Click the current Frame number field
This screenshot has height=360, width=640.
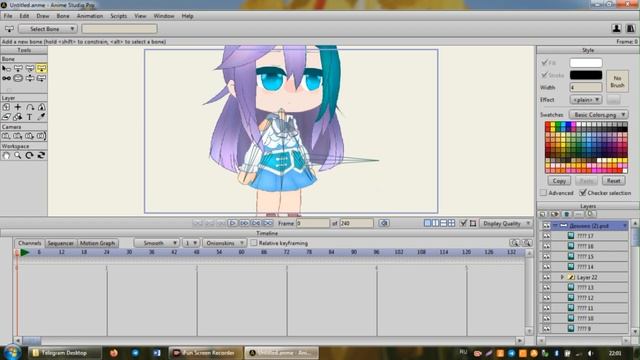pos(313,223)
